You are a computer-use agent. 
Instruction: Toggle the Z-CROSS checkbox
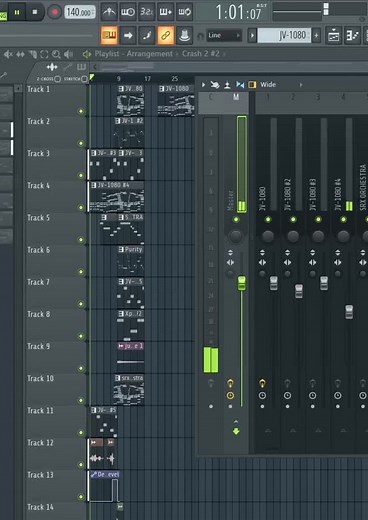57,79
